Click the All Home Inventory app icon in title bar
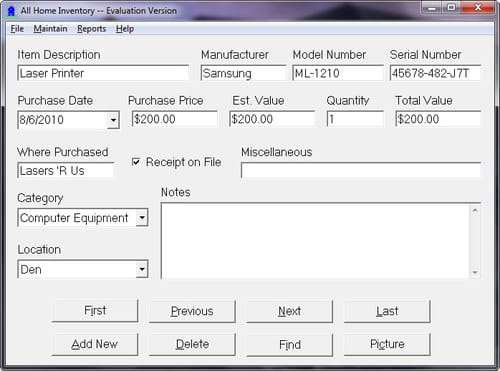500x371 pixels. coord(11,11)
